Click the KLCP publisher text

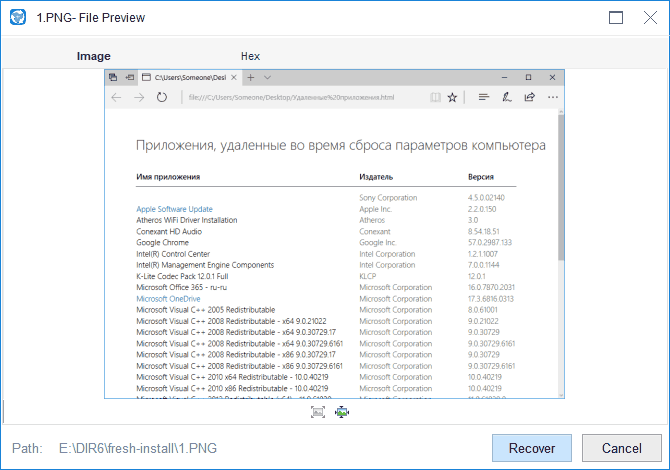tap(368, 276)
